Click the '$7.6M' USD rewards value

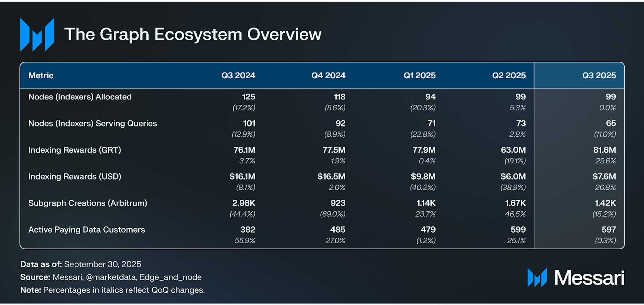[604, 176]
